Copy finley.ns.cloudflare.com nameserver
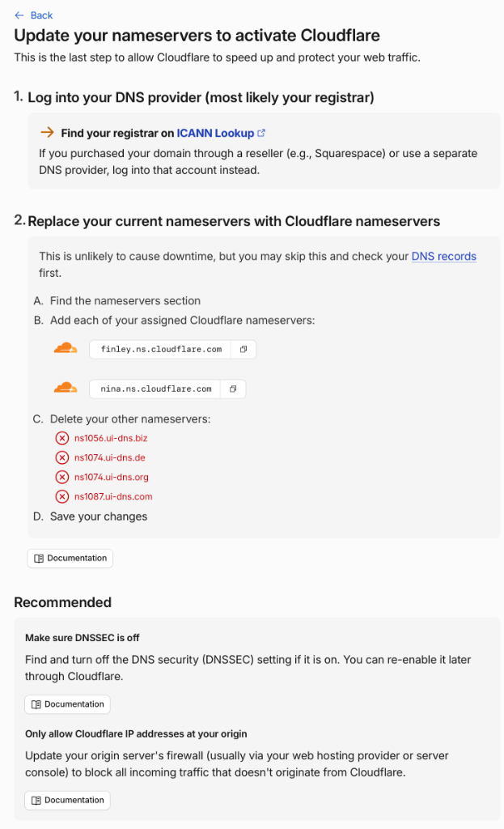504x829 pixels. tap(244, 350)
